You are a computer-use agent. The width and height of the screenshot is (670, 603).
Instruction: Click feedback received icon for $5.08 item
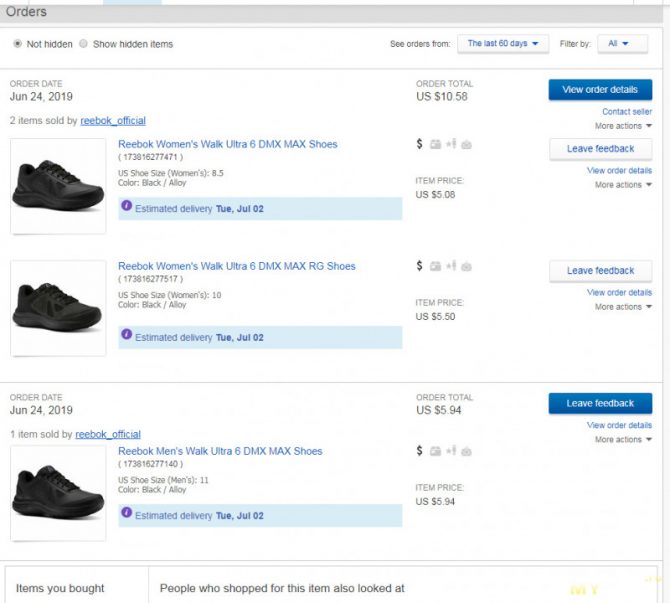click(467, 145)
